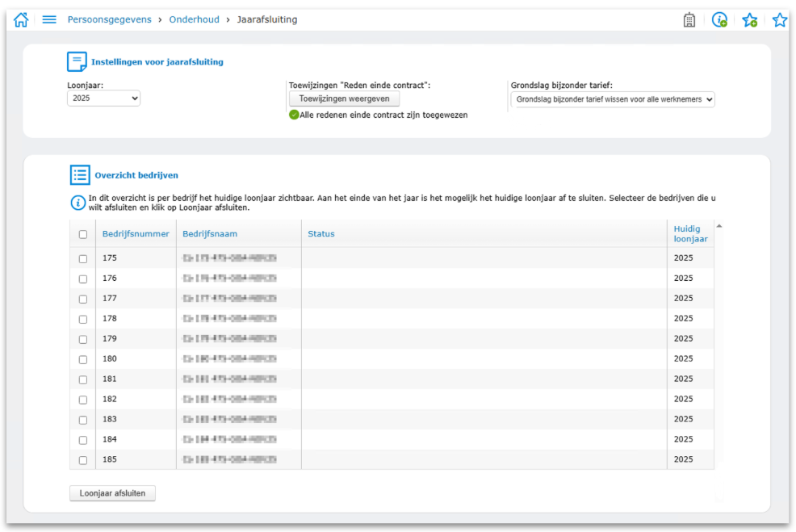Viewport: 796px width, 532px height.
Task: Click the 2025 loonjaar value in row 184
Action: tap(683, 438)
